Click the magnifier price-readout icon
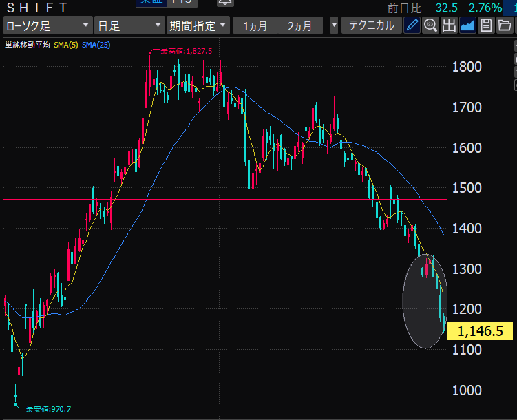The width and height of the screenshot is (517, 420). 430,26
